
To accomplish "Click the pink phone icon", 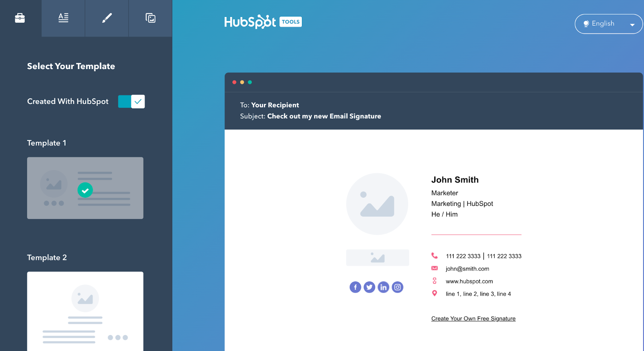I will pos(435,256).
